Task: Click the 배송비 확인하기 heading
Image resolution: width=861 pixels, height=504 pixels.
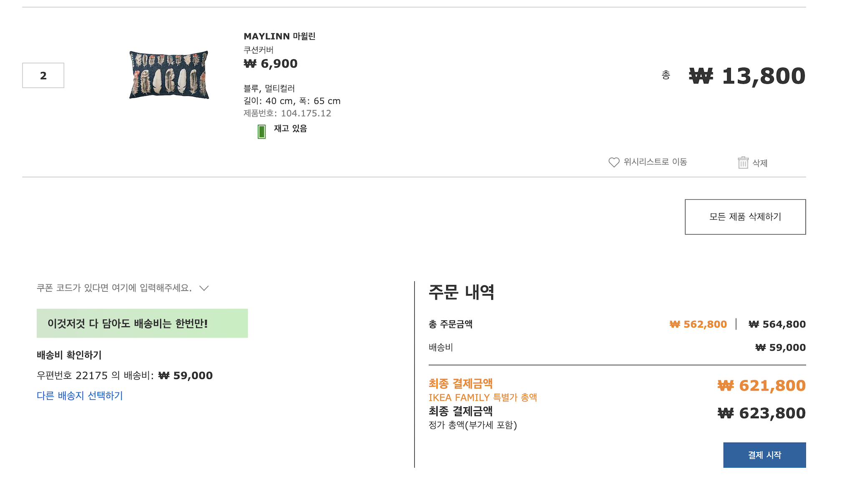Action: coord(69,355)
